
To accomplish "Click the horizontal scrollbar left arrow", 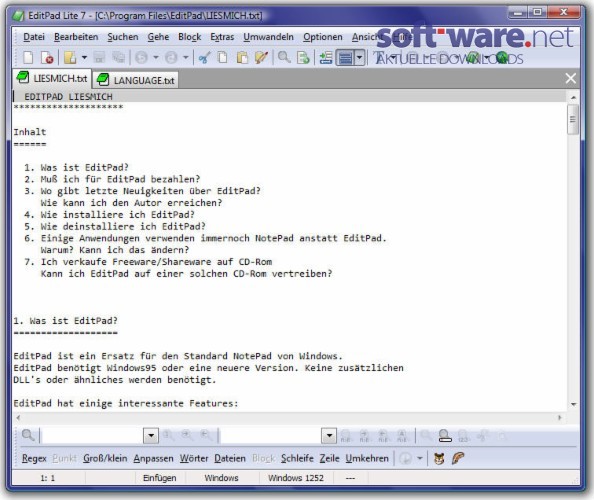I will point(18,417).
